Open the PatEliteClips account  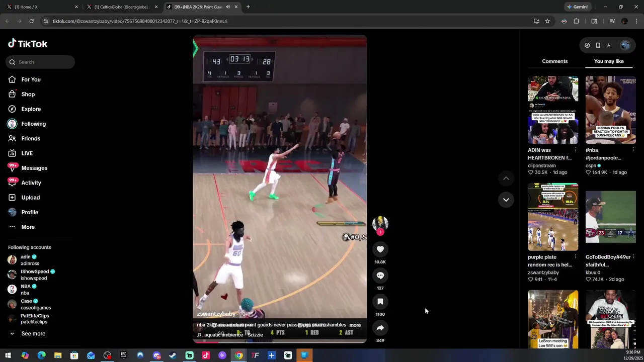point(28,319)
